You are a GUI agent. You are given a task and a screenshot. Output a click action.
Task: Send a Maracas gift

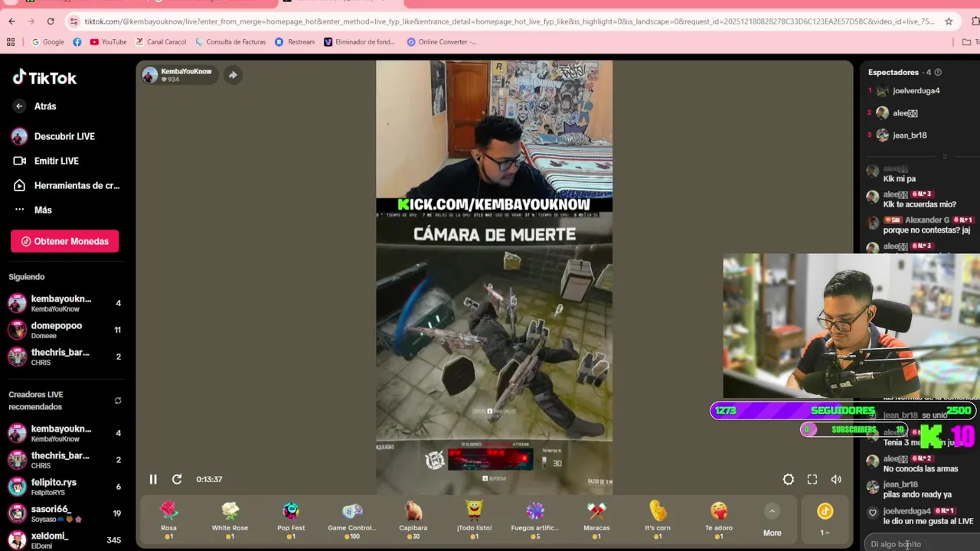click(596, 520)
